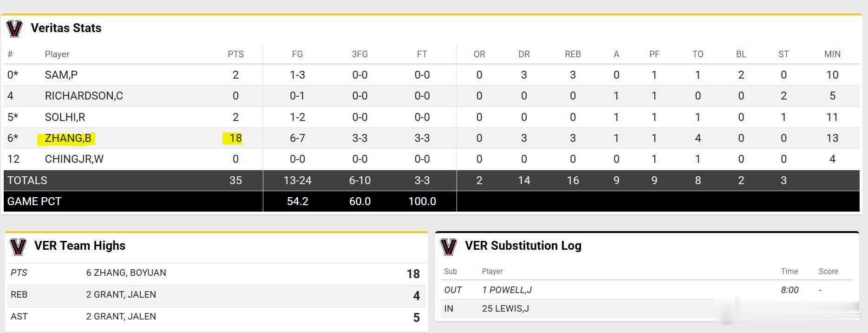The height and width of the screenshot is (333, 868).
Task: Select player ZHANG,B in stats table
Action: click(x=68, y=139)
